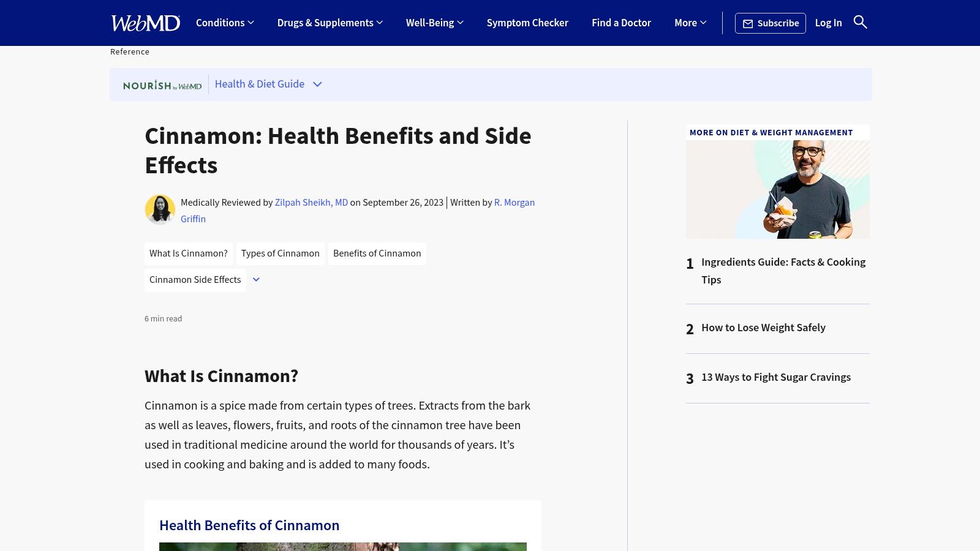Expand Drugs & Supplements menu
This screenshot has width=980, height=551.
330,23
